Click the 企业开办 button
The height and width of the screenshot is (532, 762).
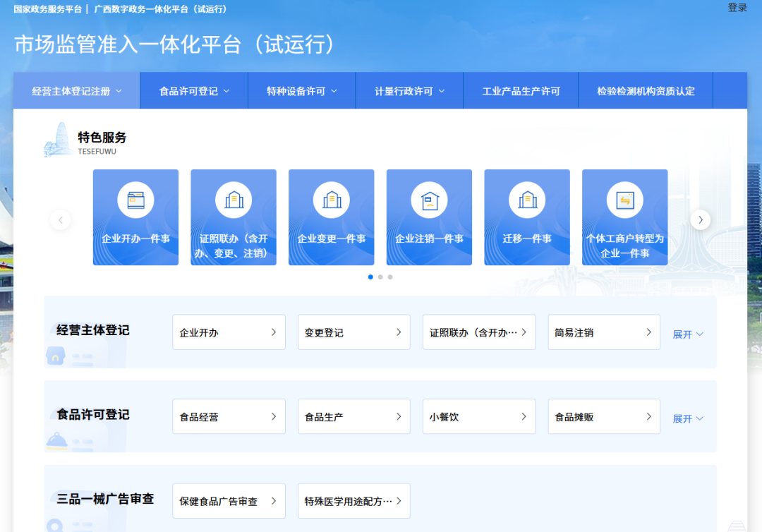[229, 332]
